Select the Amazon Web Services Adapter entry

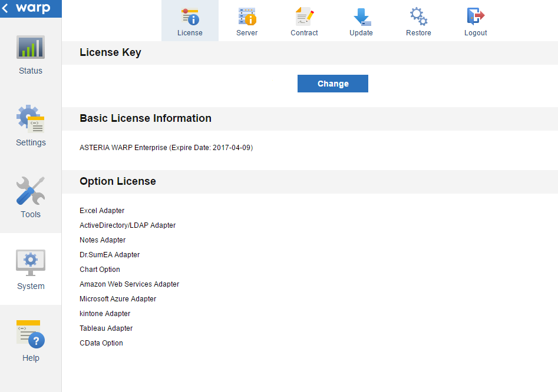coord(129,284)
